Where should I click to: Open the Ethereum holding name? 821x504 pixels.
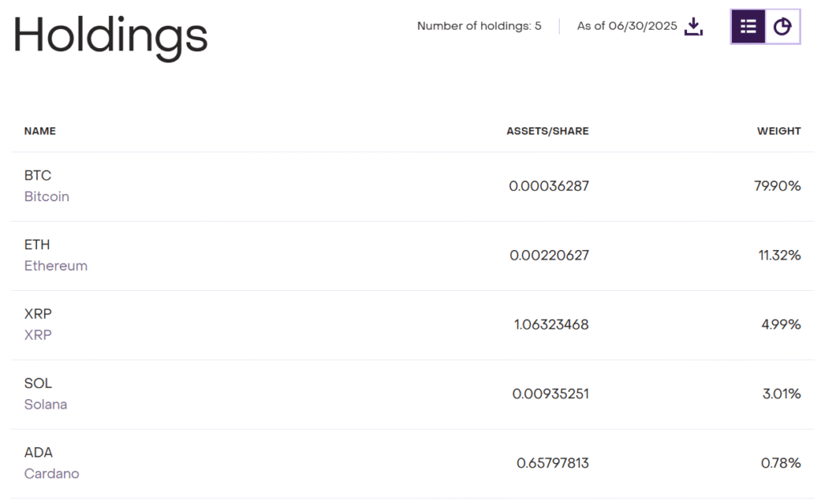(x=55, y=265)
